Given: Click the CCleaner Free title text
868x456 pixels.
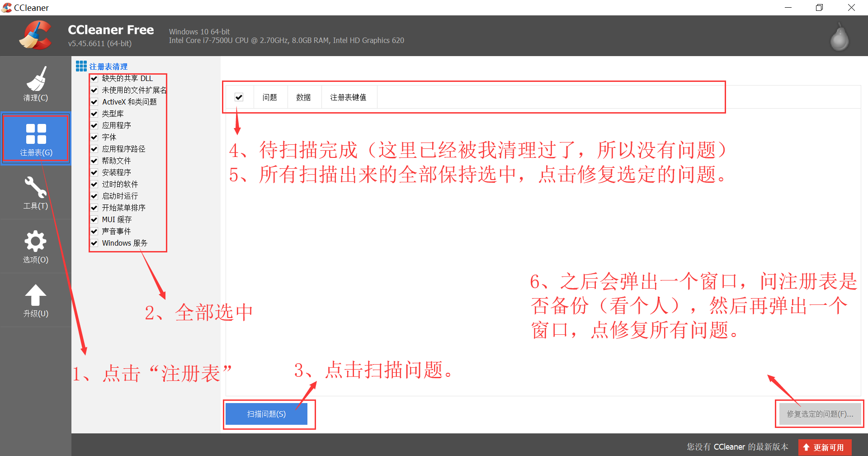Looking at the screenshot, I should [111, 30].
